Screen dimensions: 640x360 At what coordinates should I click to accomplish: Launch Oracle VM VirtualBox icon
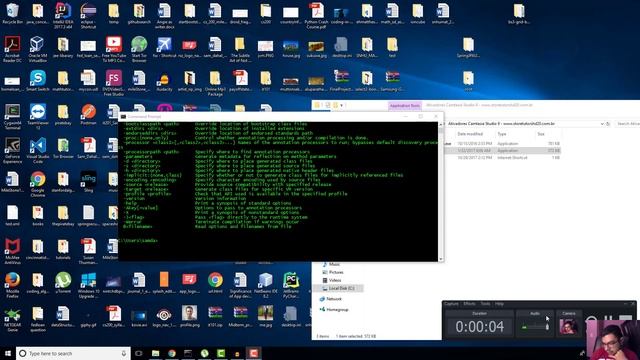[38, 49]
